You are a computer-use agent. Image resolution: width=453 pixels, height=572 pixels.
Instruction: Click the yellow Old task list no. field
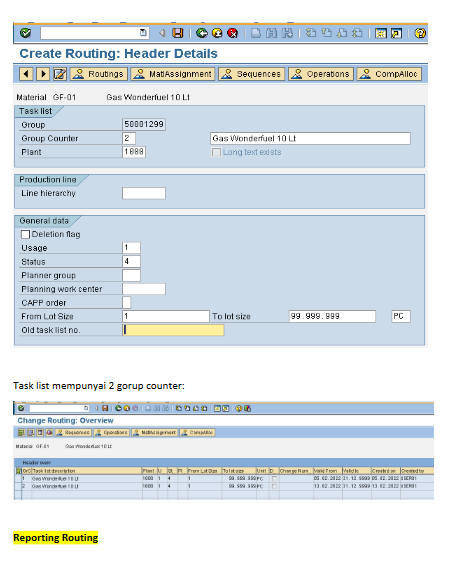point(173,330)
